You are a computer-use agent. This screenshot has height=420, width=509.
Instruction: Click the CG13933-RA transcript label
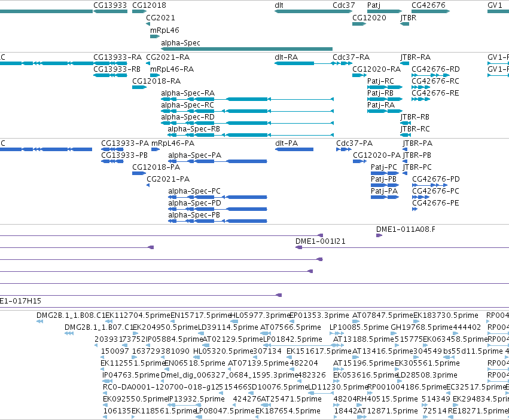pos(117,57)
